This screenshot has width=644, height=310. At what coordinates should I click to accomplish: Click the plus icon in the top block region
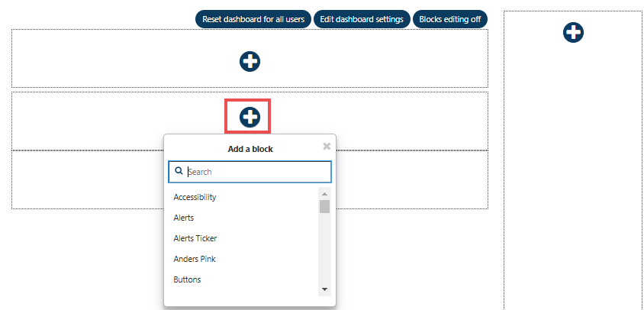pyautogui.click(x=250, y=62)
